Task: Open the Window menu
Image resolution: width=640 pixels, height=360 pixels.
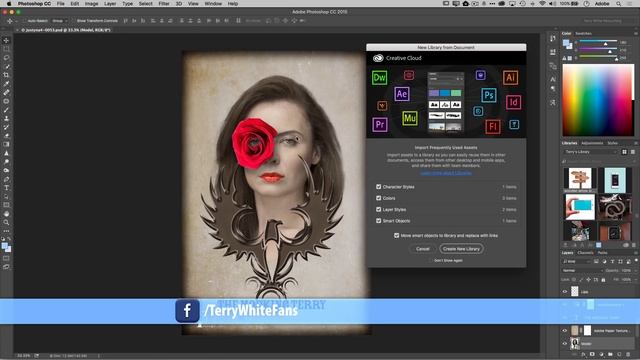Action: [x=213, y=4]
